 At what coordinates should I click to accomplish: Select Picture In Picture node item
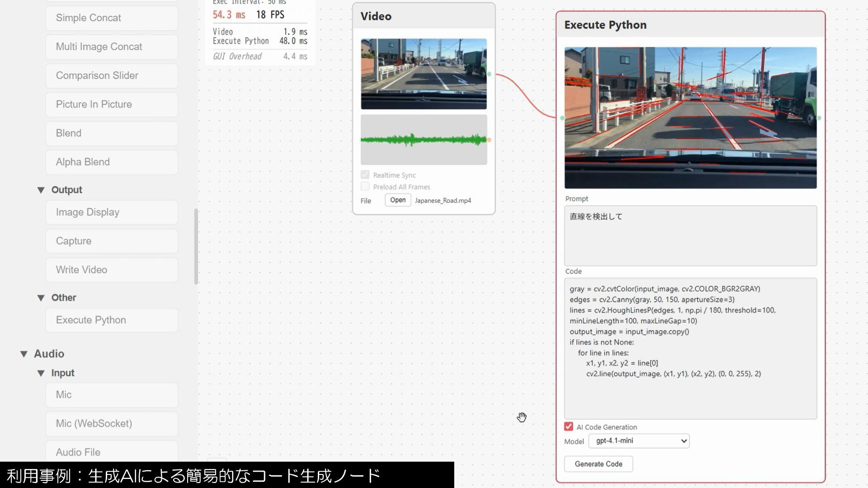(112, 104)
